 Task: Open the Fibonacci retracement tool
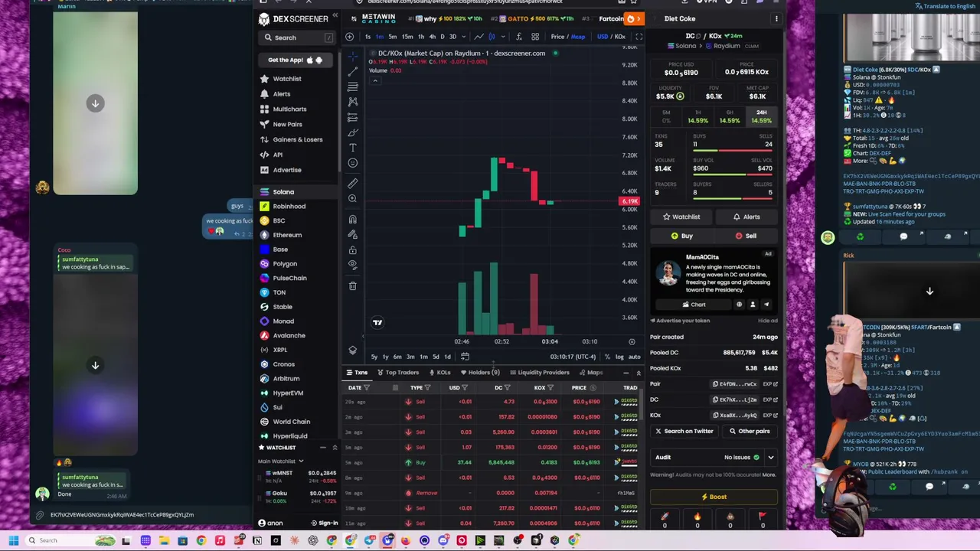point(352,86)
